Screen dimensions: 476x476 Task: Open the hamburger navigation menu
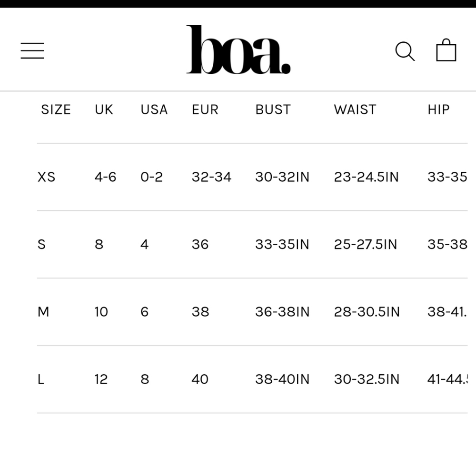click(32, 51)
